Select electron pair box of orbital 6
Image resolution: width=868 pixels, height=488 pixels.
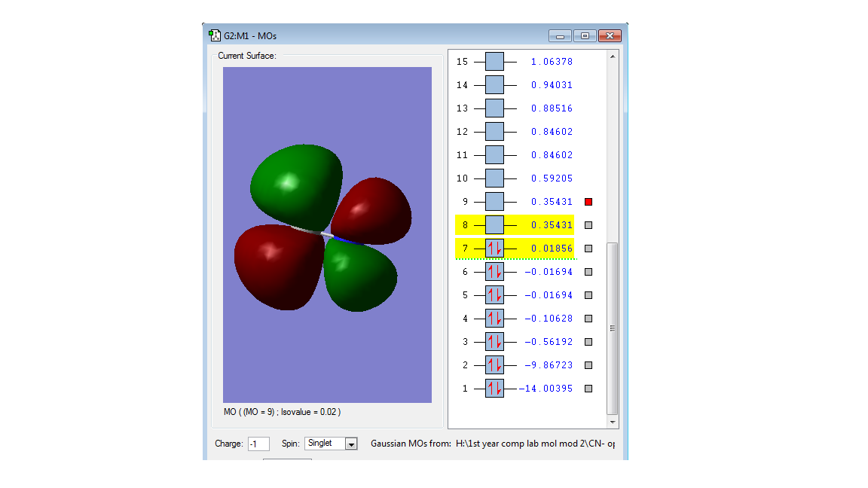[495, 272]
